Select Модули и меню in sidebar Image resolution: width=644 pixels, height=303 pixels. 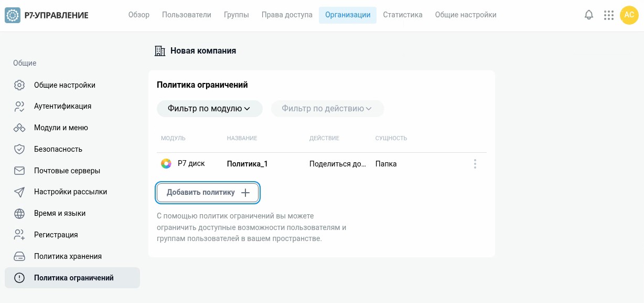click(72, 128)
